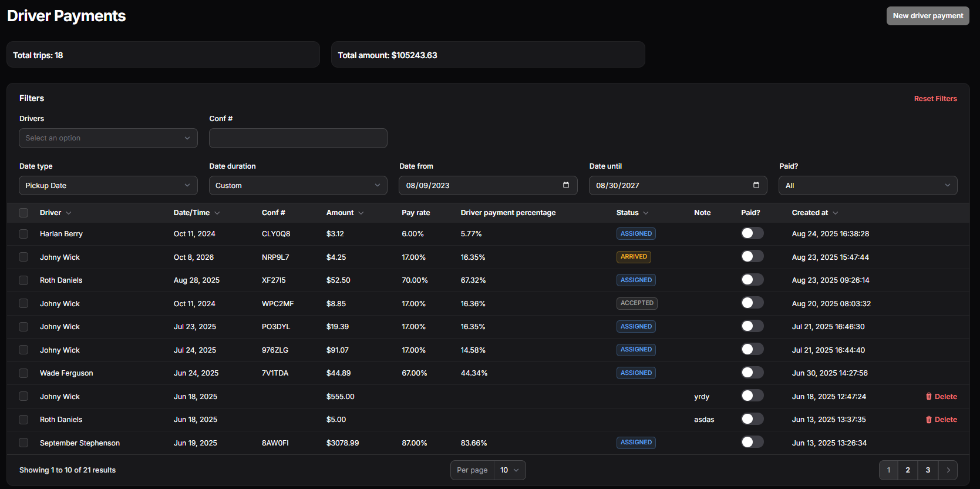Click calendar icon in Date until field

pos(756,185)
